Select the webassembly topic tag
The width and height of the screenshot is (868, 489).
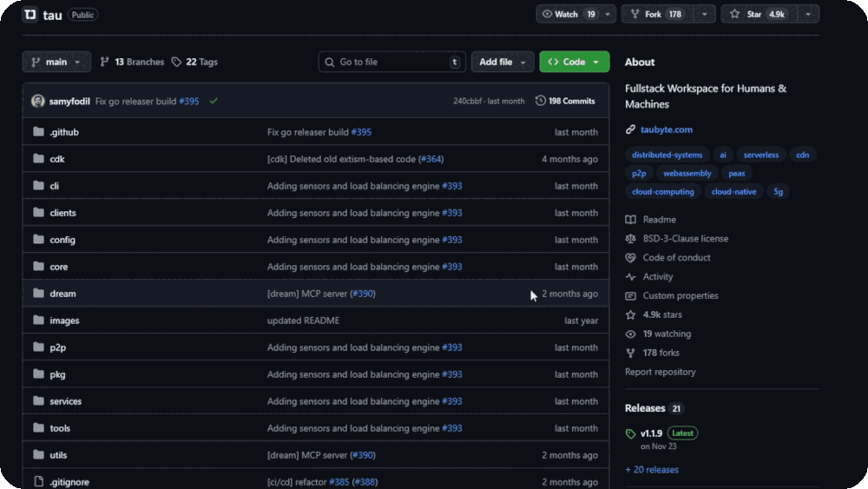(687, 174)
